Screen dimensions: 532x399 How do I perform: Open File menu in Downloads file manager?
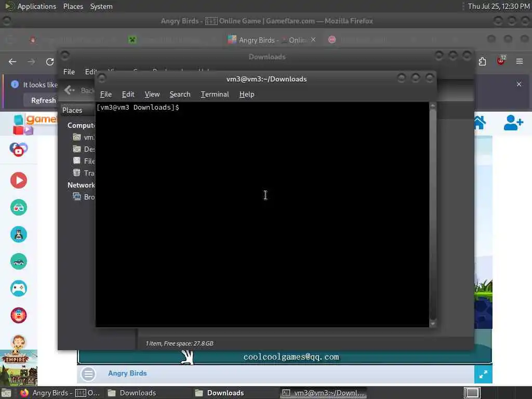pyautogui.click(x=69, y=72)
